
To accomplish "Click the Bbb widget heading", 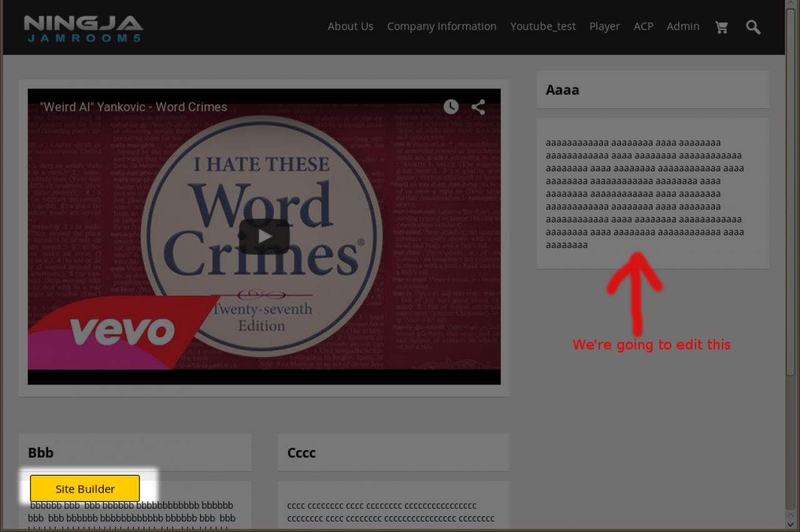I will [x=41, y=453].
